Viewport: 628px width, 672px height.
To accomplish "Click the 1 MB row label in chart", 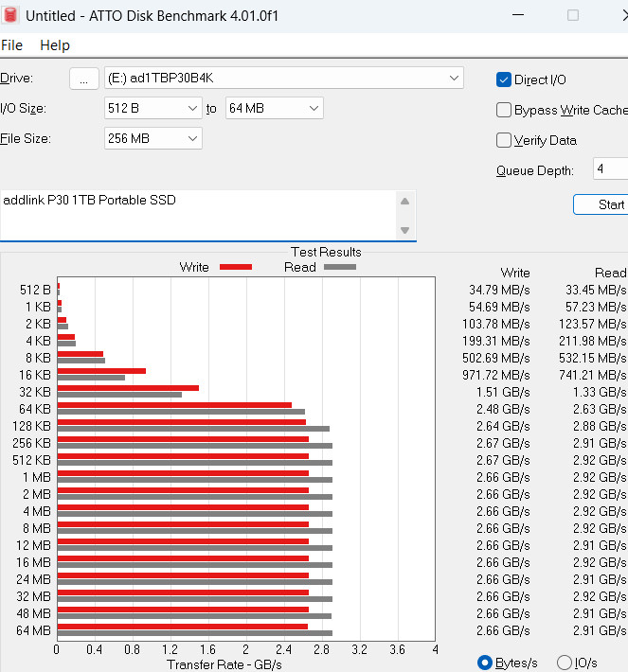I will pyautogui.click(x=37, y=477).
